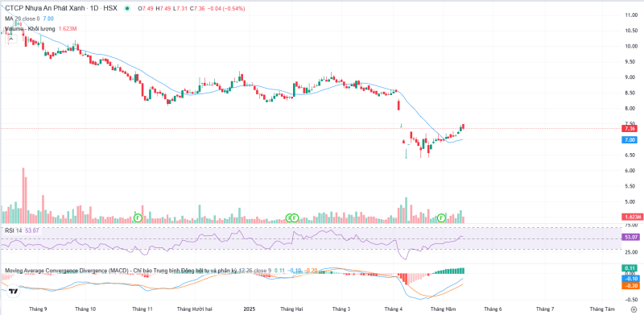Image resolution: width=644 pixels, height=315 pixels.
Task: Select Volume - Khối lượng legend
Action: coord(29,29)
